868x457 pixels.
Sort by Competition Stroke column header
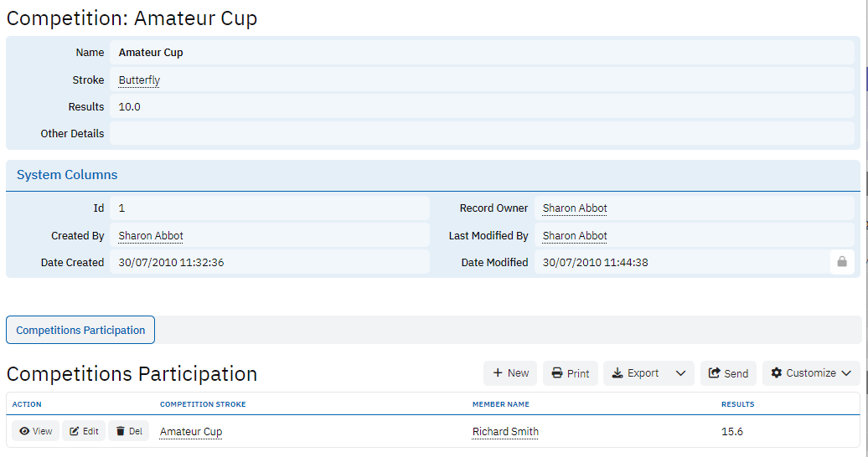click(203, 404)
